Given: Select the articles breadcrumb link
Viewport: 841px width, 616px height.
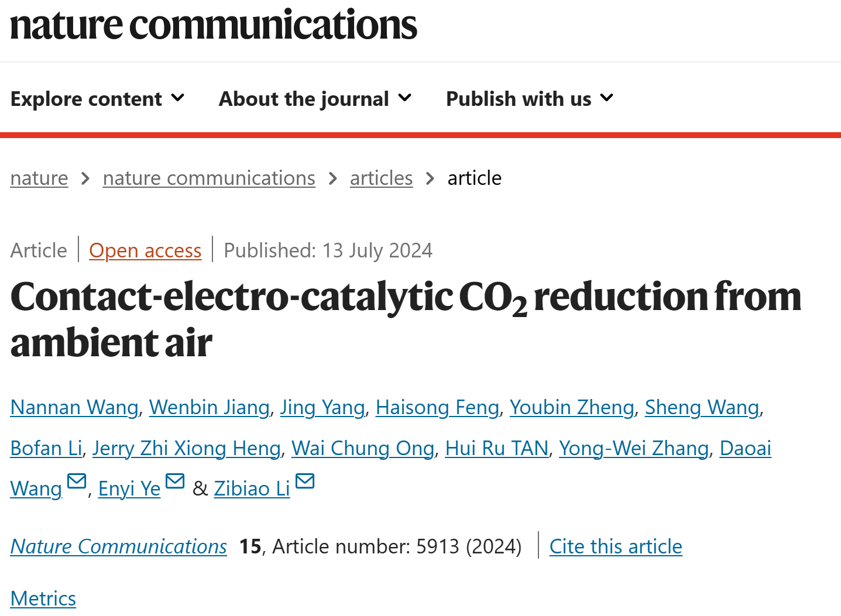Looking at the screenshot, I should click(x=381, y=178).
